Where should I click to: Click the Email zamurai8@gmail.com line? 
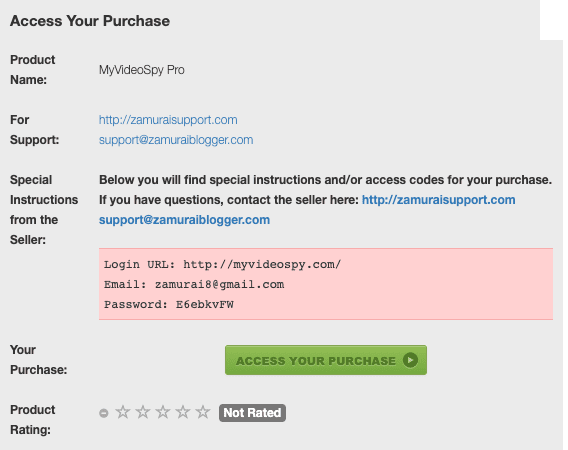[x=194, y=284]
